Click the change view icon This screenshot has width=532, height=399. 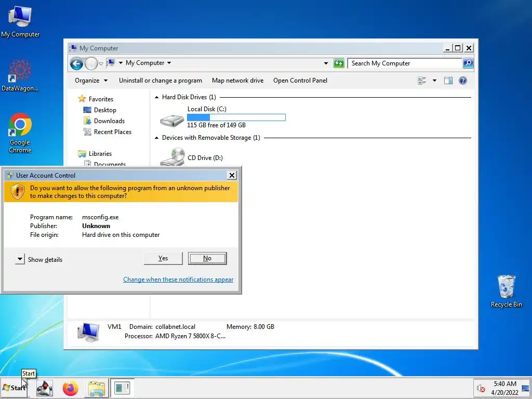click(422, 81)
